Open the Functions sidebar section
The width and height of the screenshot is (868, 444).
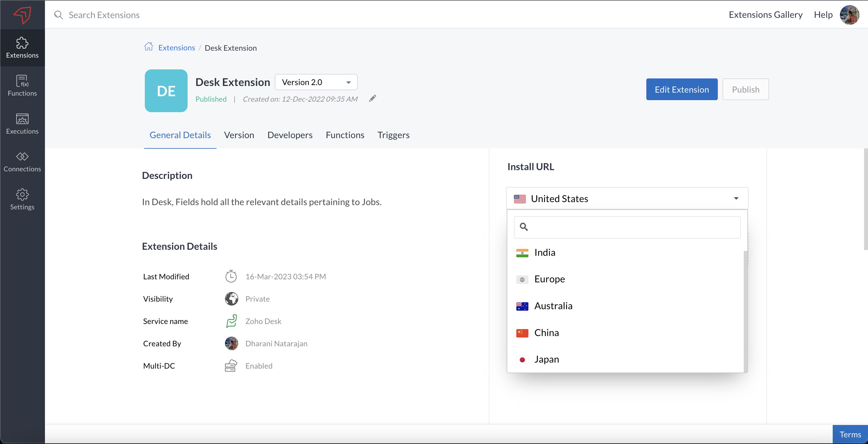pos(22,86)
